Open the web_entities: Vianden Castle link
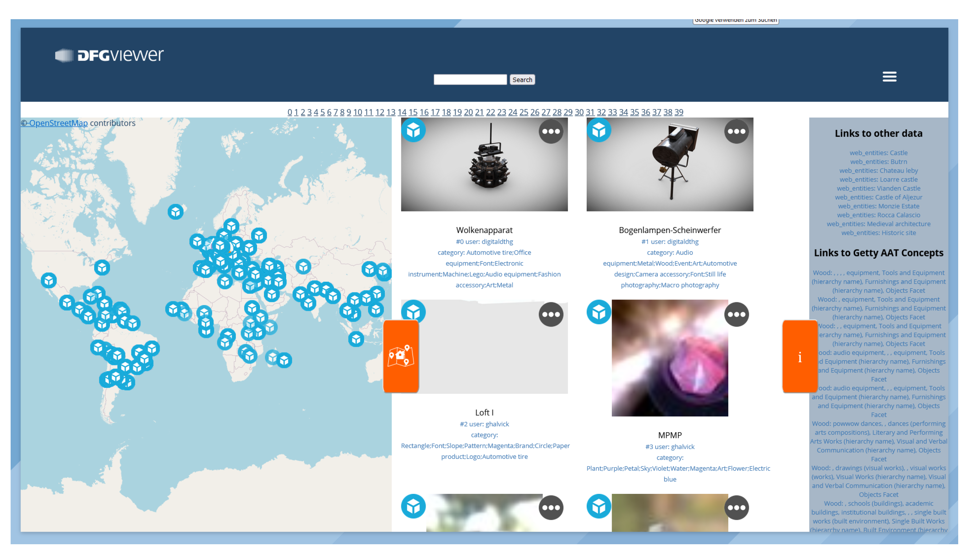Screen dimensions: 975x560 878,188
